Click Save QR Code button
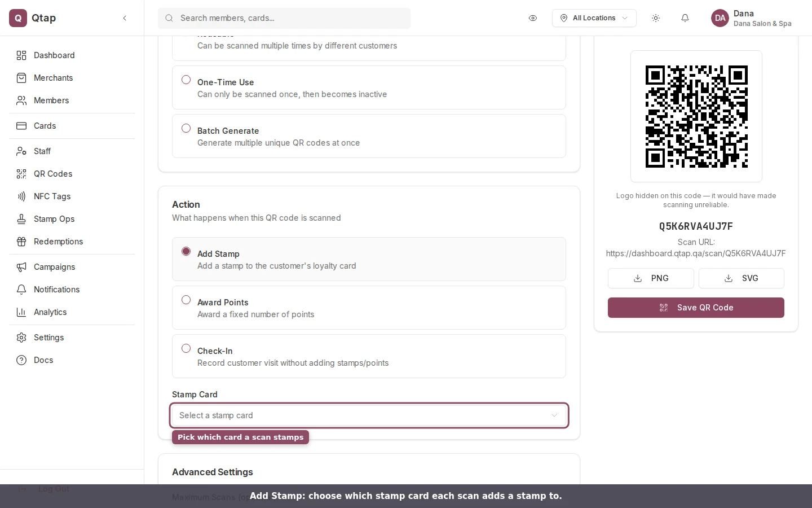812x508 pixels. (696, 308)
